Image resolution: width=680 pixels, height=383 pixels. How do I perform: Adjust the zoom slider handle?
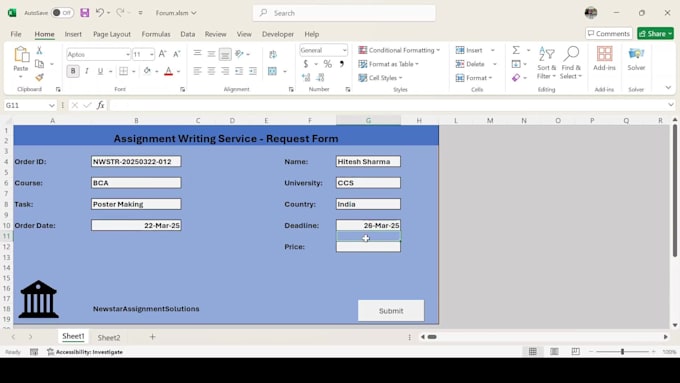point(622,351)
